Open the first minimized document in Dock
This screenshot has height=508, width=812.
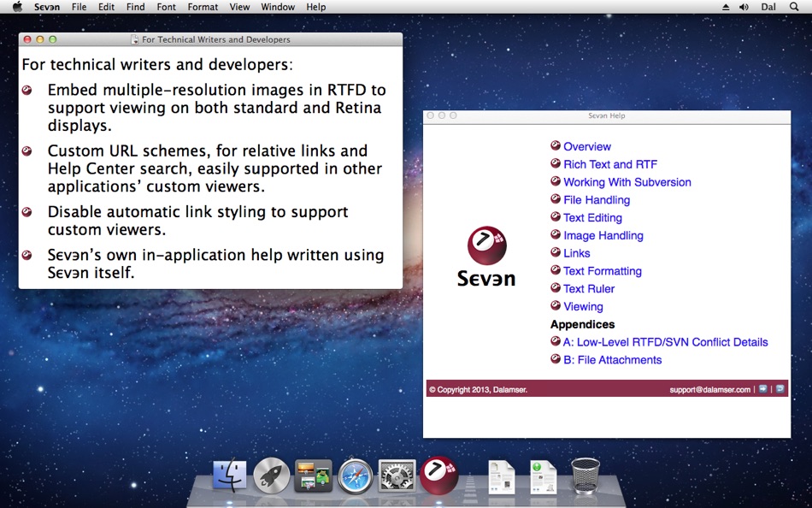tap(502, 476)
